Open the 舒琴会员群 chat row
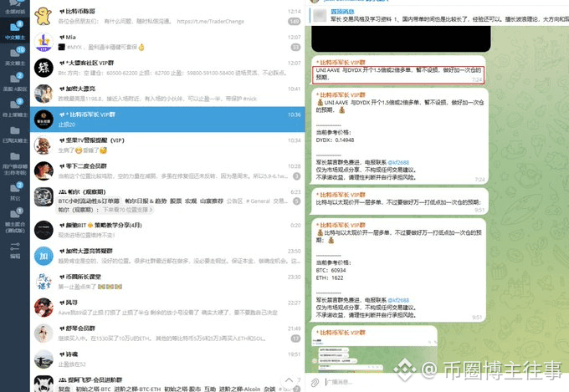Viewport: 569px width, 392px height. pyautogui.click(x=167, y=333)
